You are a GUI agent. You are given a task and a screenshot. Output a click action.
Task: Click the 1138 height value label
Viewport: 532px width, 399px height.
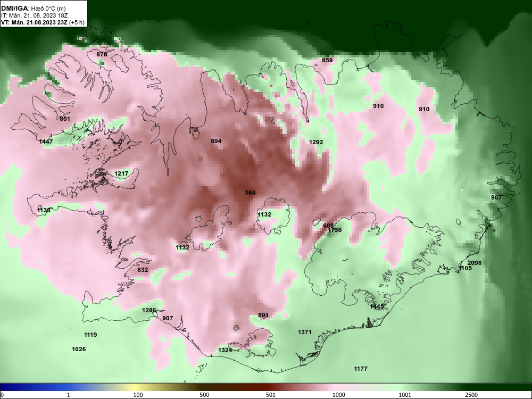tap(44, 210)
